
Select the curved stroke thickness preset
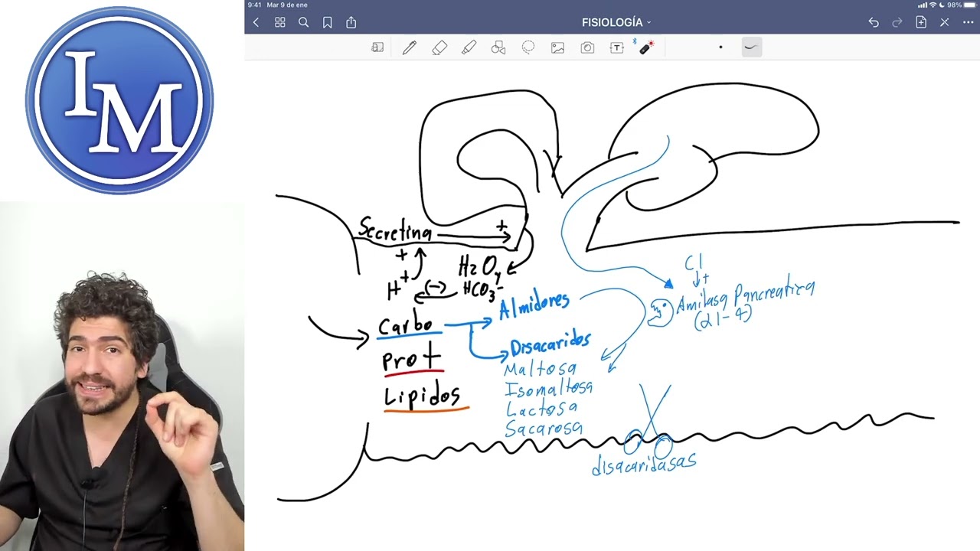click(x=751, y=47)
